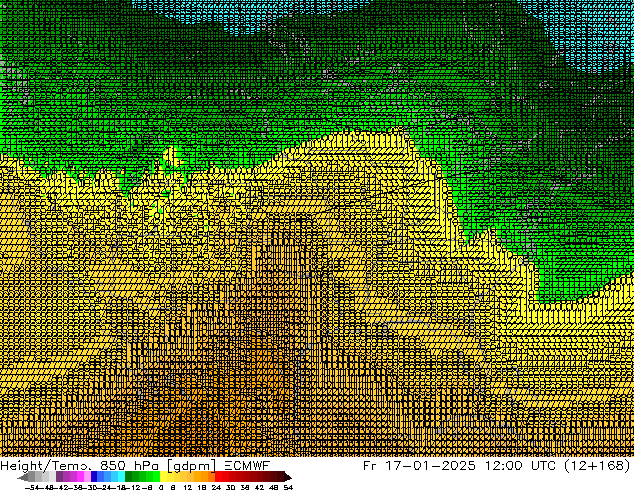Click the yellow/orange block of the legend
The image size is (634, 490).
[187, 477]
